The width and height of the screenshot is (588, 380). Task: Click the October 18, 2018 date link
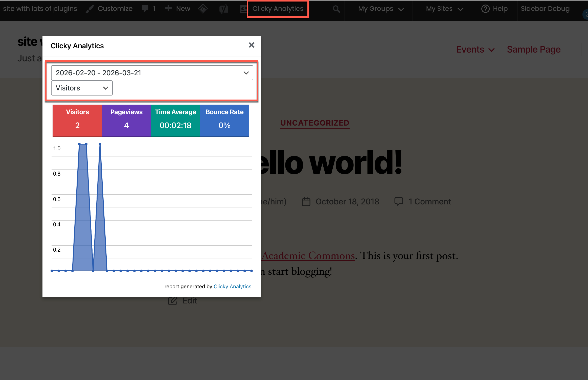(347, 202)
